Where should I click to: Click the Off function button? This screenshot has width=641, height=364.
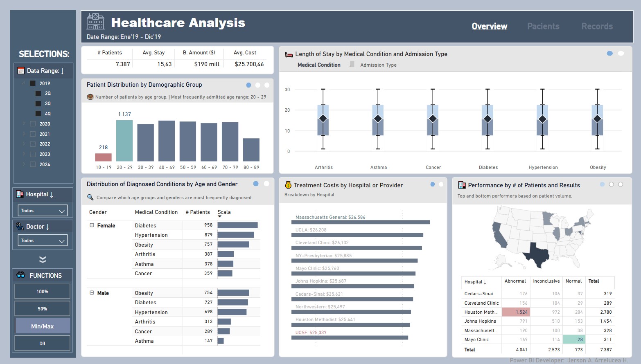[x=42, y=344]
